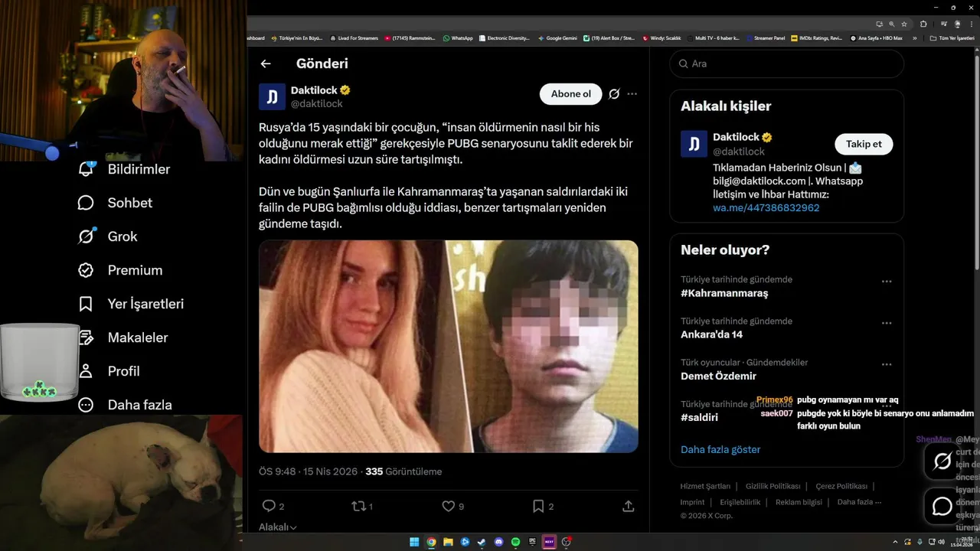The width and height of the screenshot is (980, 551).
Task: Open the post's three-dot more menu
Action: [x=632, y=94]
